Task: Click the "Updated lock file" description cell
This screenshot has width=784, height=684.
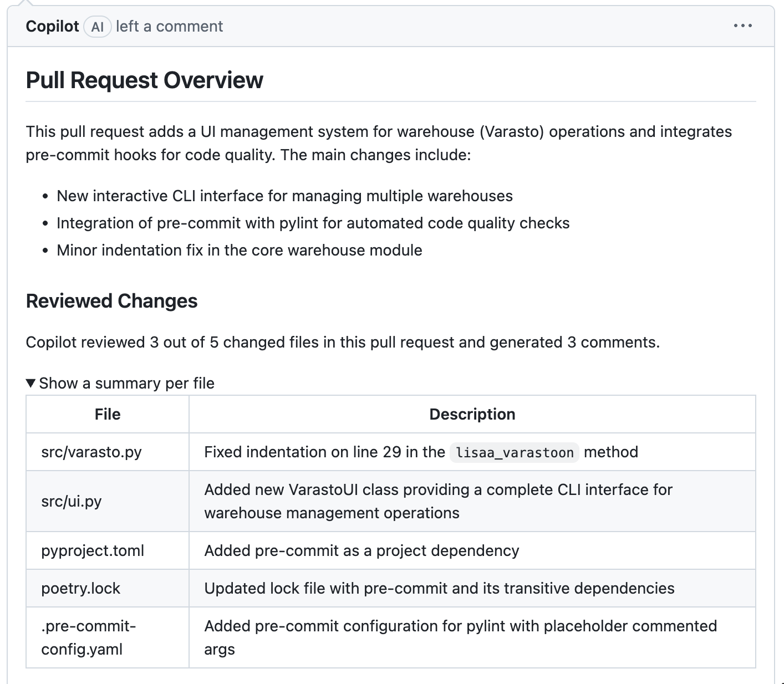Action: tap(439, 588)
